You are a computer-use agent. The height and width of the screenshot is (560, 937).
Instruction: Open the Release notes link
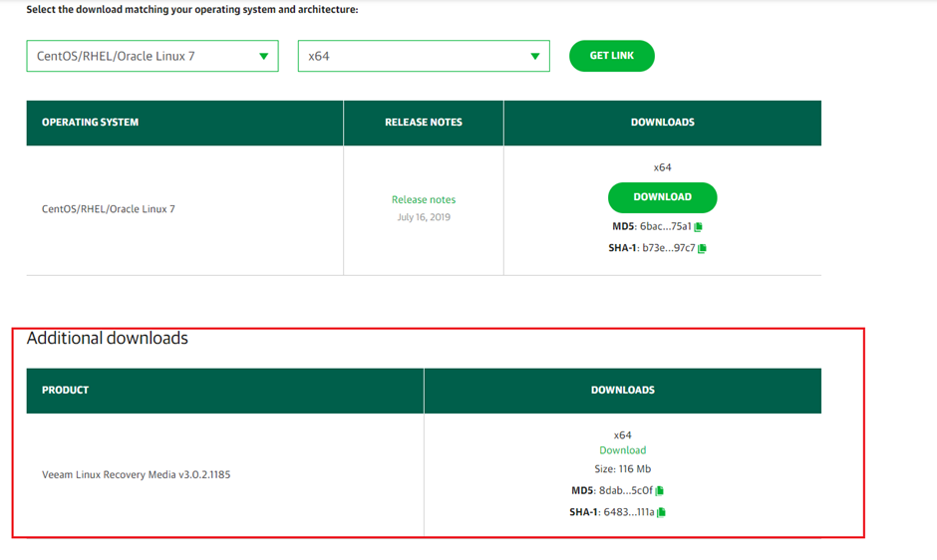coord(424,199)
